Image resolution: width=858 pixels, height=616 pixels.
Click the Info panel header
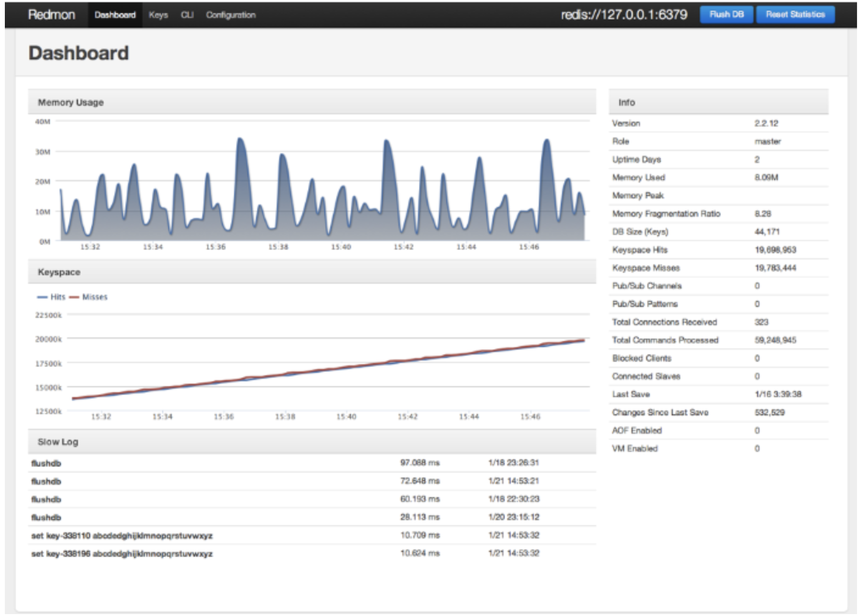click(719, 102)
